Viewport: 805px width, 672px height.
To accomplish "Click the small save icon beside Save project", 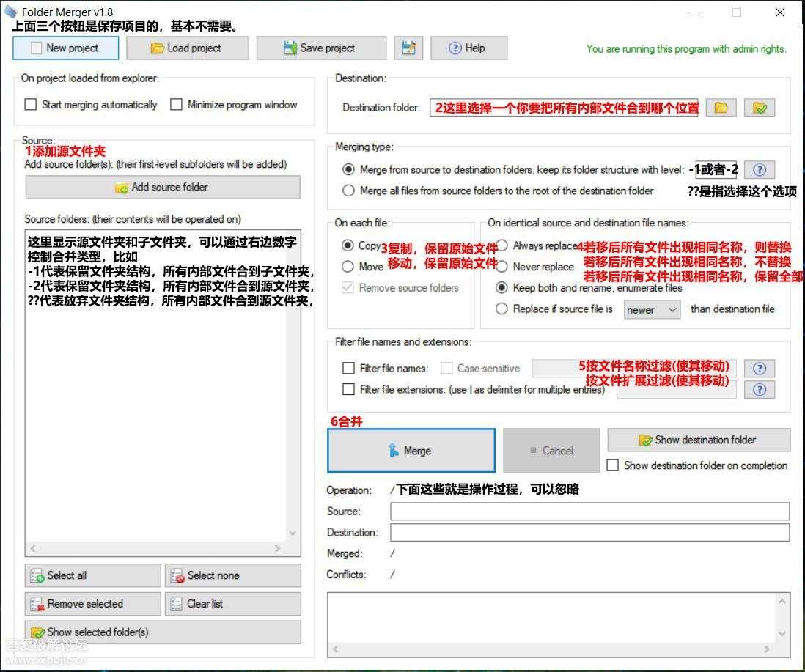I will [408, 47].
